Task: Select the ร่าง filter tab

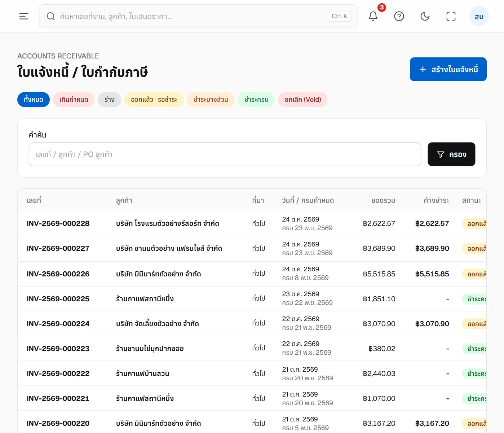Action: coord(110,100)
